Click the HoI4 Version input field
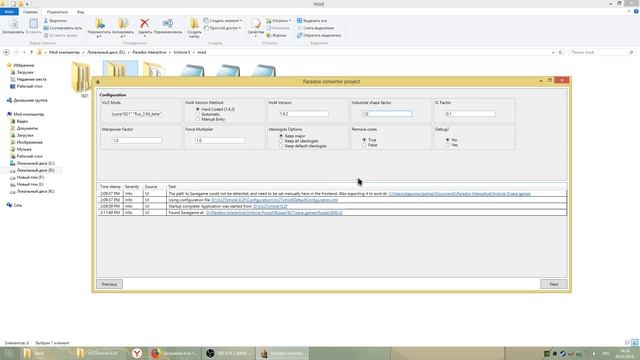Viewport: 640px width, 360px height. coord(303,114)
